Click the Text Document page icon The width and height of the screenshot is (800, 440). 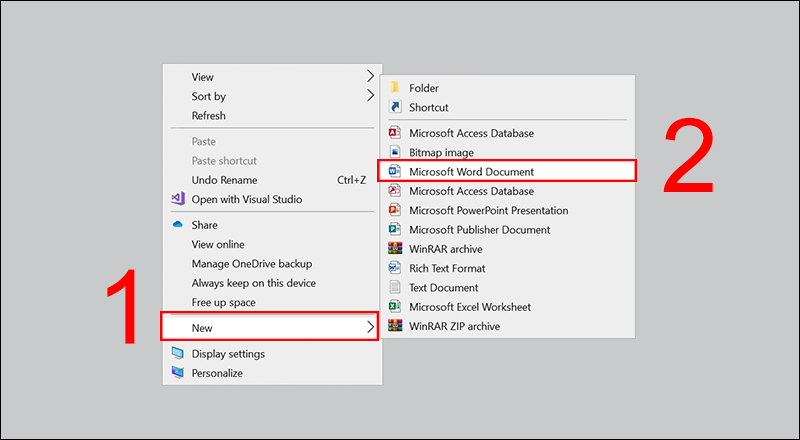point(394,287)
